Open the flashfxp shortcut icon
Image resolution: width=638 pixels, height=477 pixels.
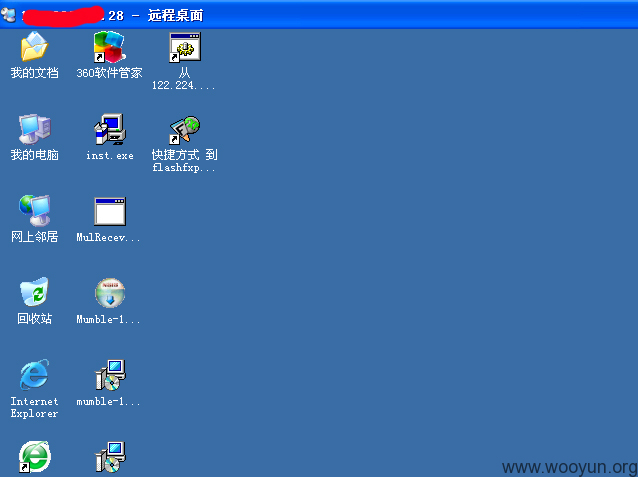pyautogui.click(x=185, y=129)
